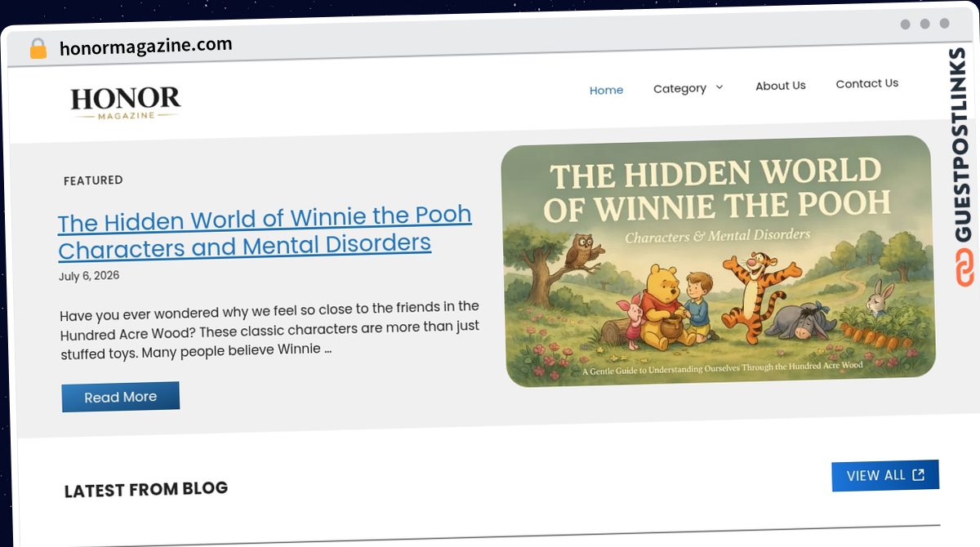Click the padlock icon beside the URL
Screen dimensions: 980x547
38,49
